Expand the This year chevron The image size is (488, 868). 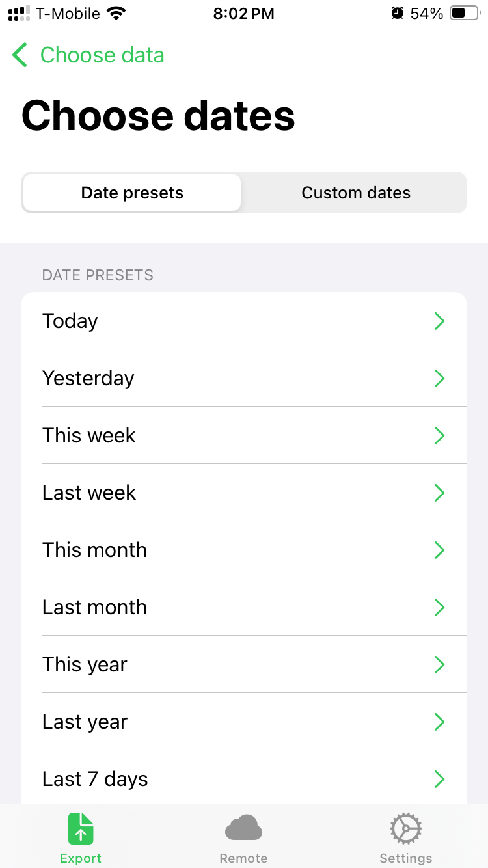point(439,664)
